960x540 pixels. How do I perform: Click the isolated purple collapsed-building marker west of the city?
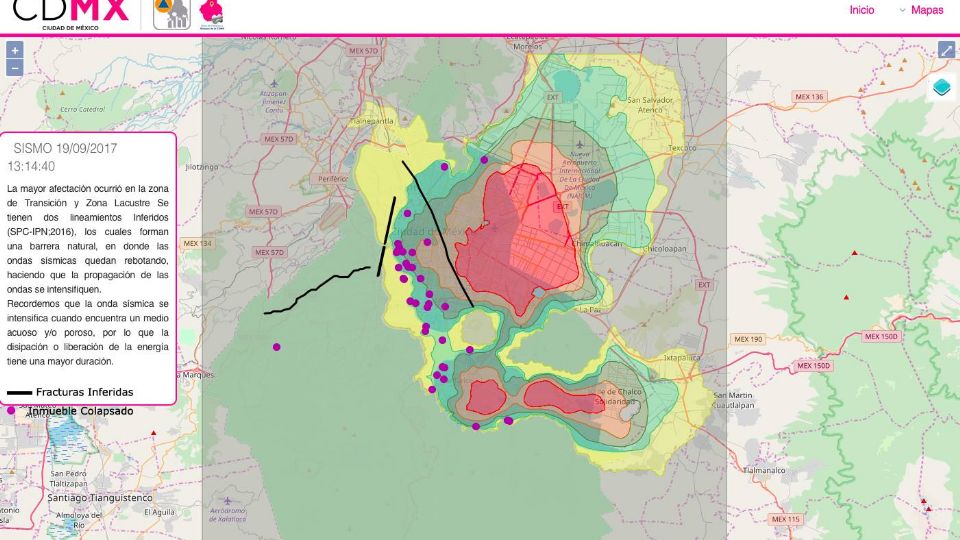click(x=276, y=347)
